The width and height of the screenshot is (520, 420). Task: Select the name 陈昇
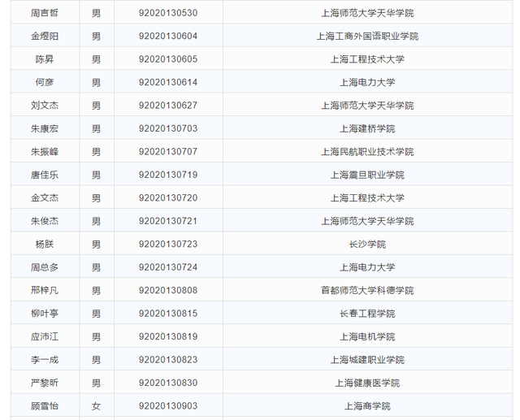(x=45, y=59)
